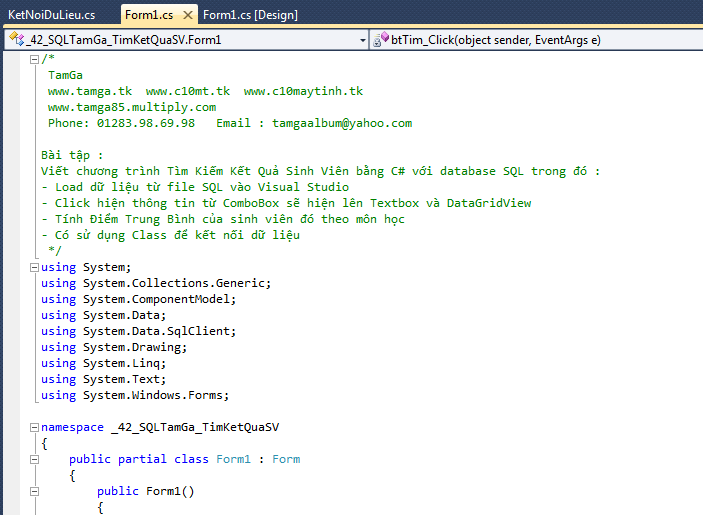Click the namespace name _42_SQLTamGa_TimKetQuaSV in code

click(195, 428)
